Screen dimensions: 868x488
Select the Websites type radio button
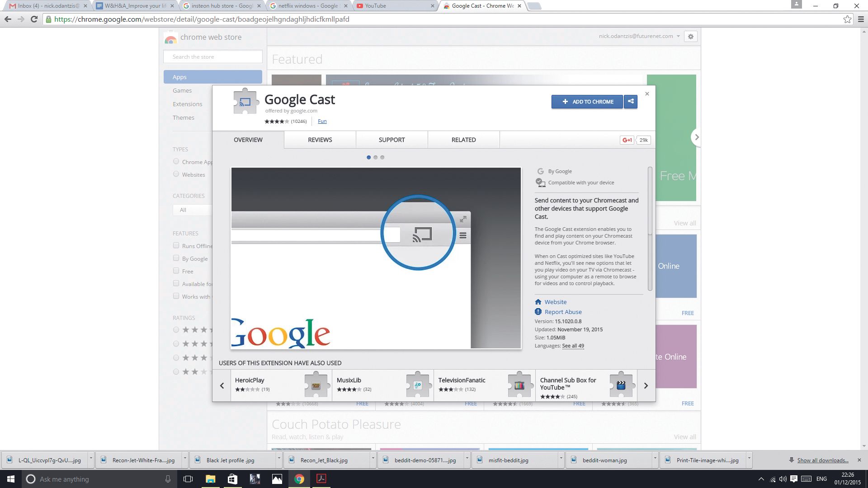(176, 174)
